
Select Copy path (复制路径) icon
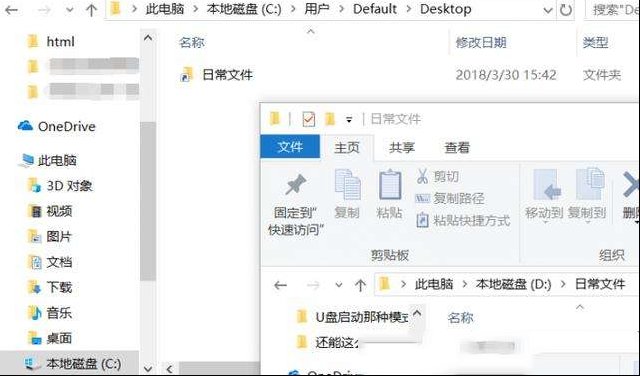(x=422, y=199)
